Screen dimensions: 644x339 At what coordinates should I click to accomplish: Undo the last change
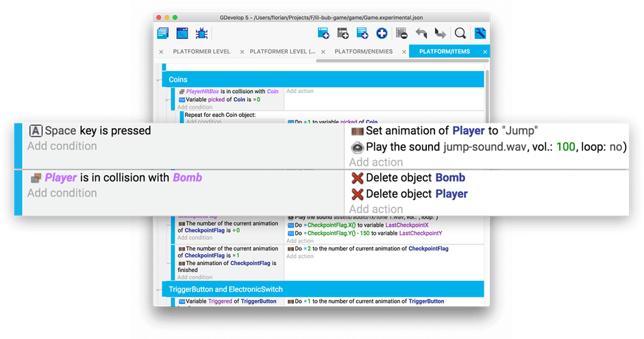421,33
